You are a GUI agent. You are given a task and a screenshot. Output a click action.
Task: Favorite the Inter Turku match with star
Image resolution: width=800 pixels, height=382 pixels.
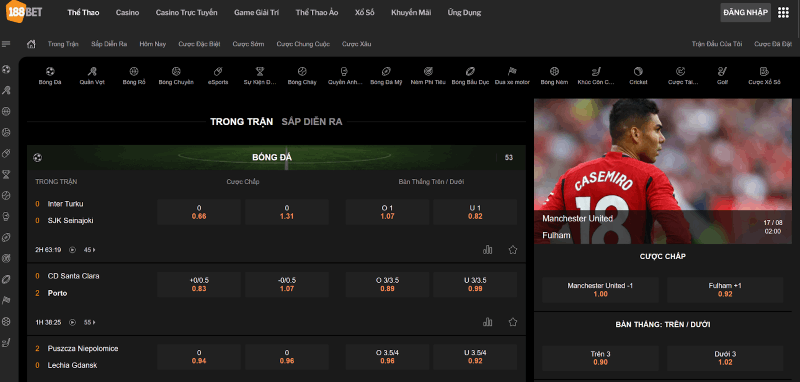tap(513, 249)
